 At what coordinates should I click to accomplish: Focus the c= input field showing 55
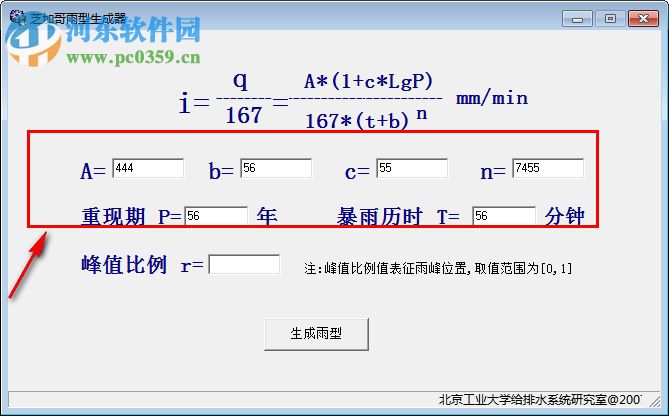(412, 168)
